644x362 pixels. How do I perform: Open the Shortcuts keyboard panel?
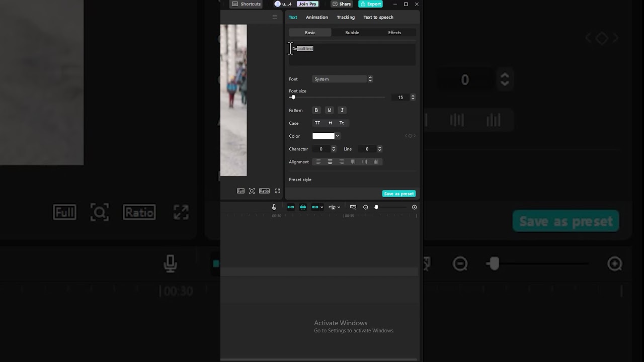point(247,4)
